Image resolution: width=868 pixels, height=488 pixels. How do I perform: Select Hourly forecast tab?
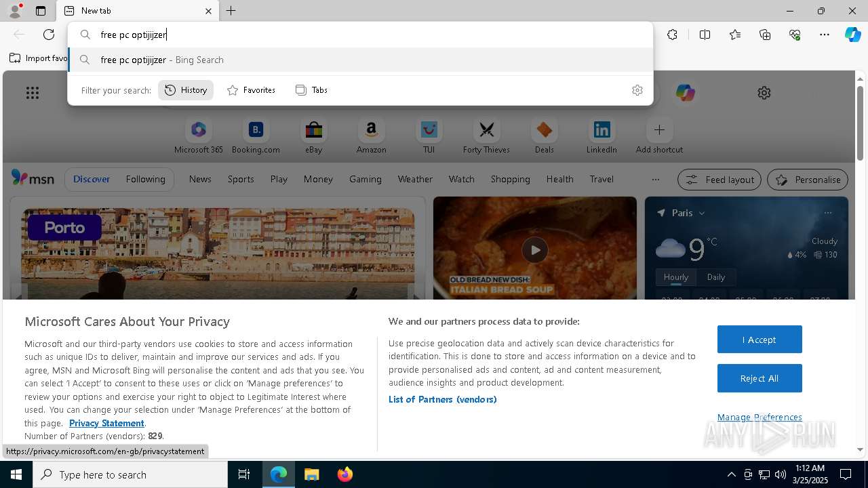(x=675, y=277)
